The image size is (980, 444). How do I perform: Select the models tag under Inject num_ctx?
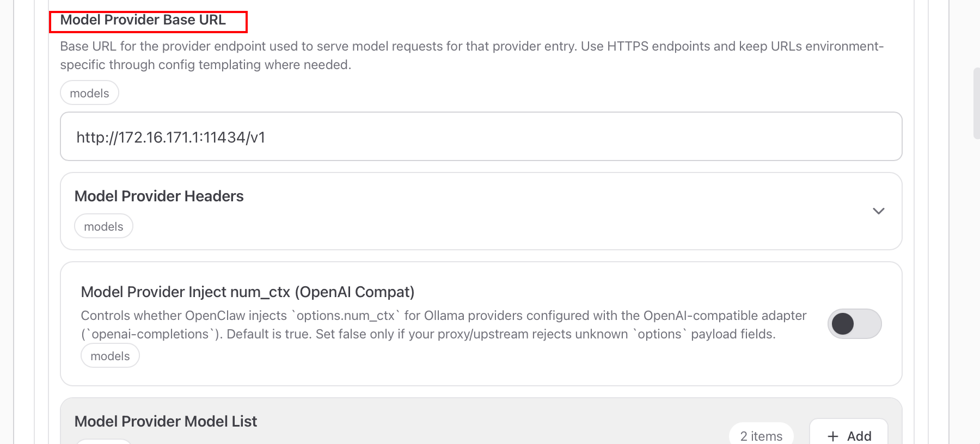[x=110, y=356]
